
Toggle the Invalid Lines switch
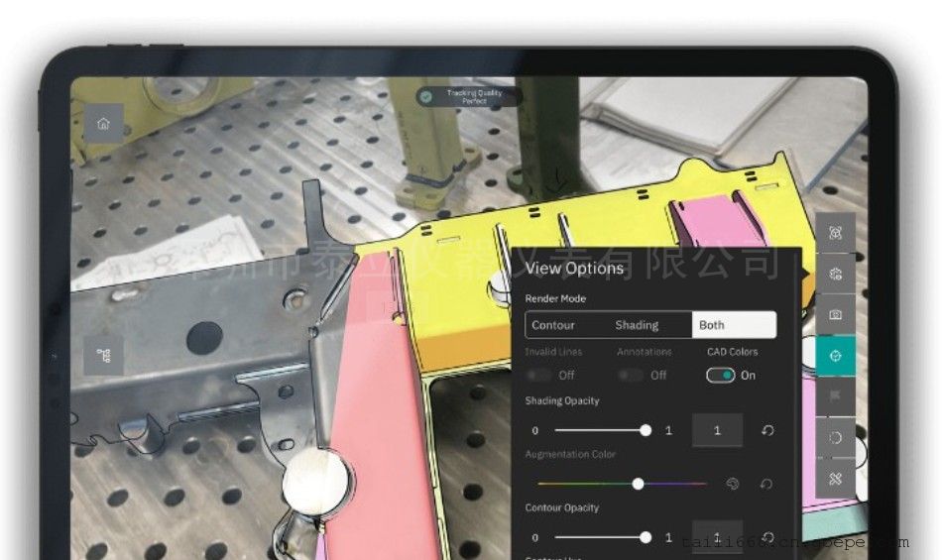tap(539, 376)
